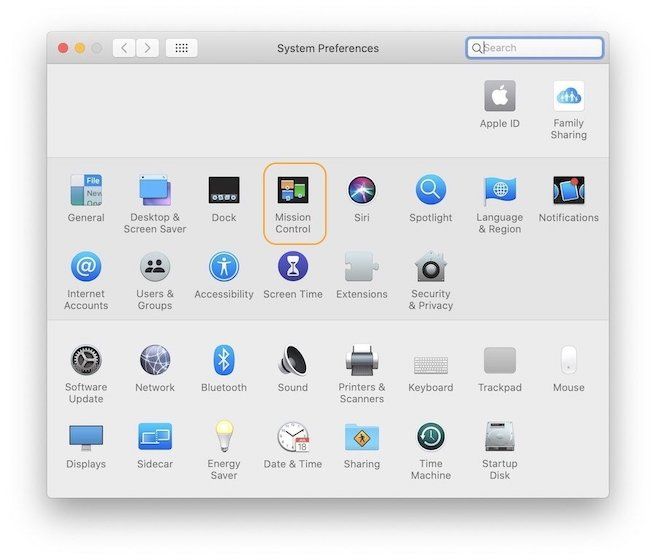Select the Accessibility icon
656x560 pixels.
(224, 268)
